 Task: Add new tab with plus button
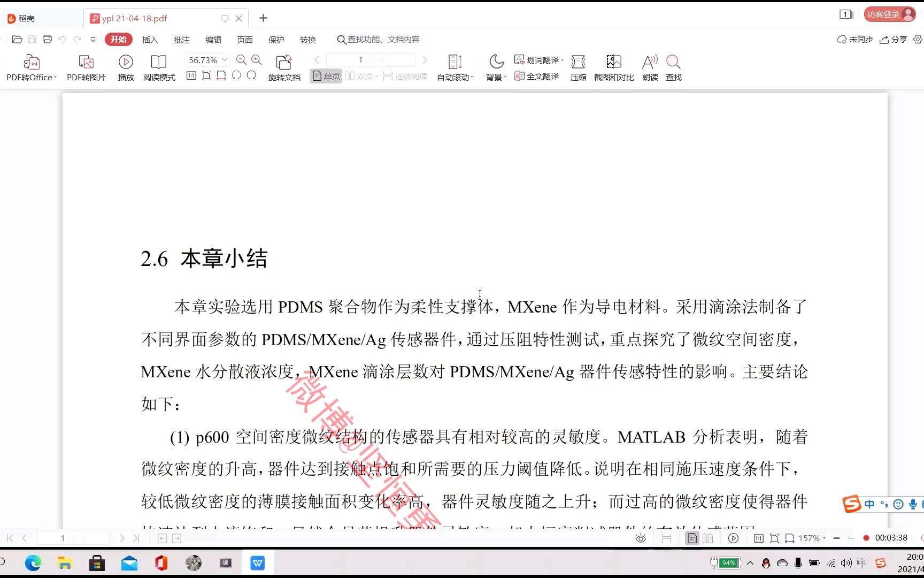click(x=263, y=18)
